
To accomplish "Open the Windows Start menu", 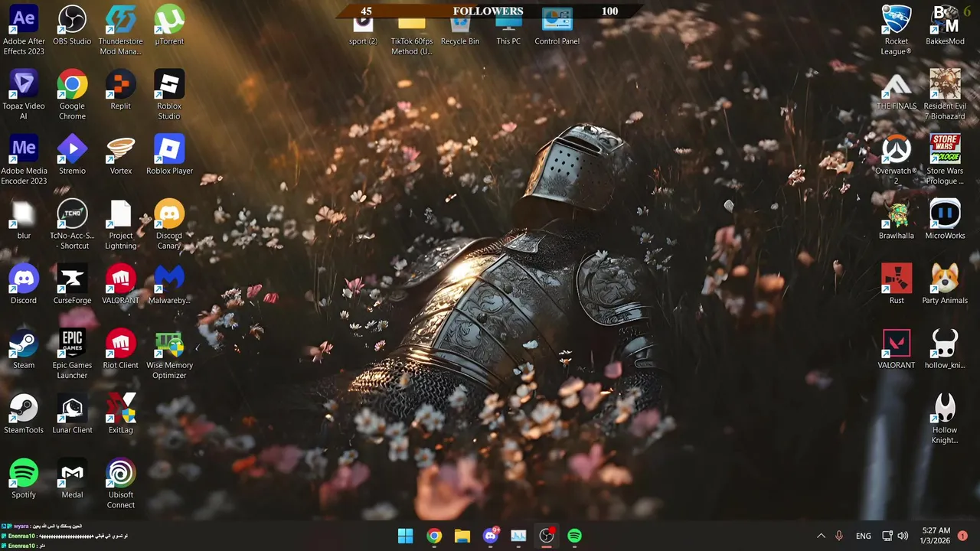I will (x=406, y=536).
